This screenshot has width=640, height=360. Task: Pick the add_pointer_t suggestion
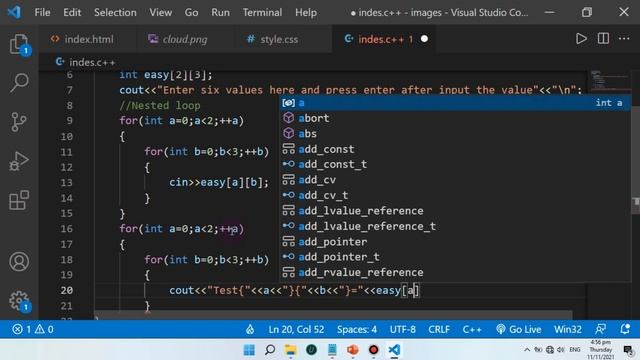tap(455, 257)
